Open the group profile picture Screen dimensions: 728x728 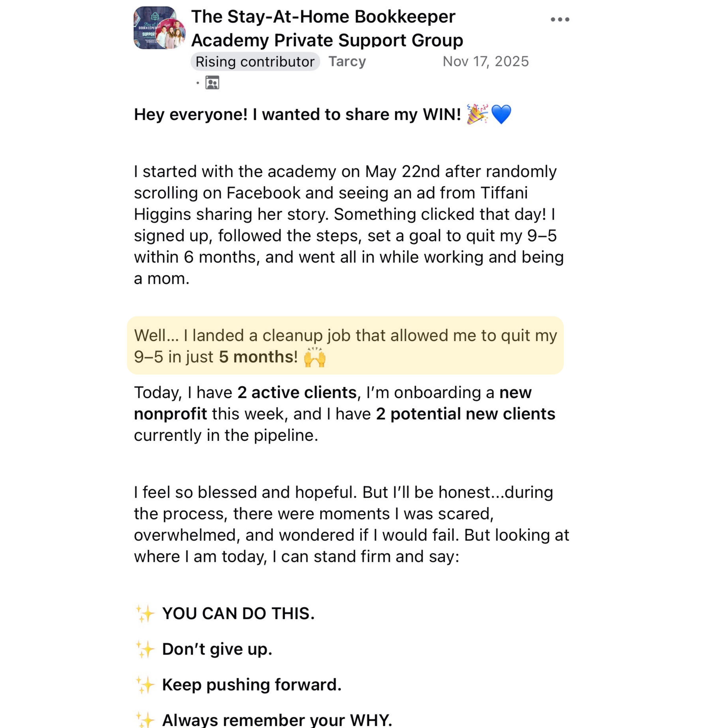[159, 28]
